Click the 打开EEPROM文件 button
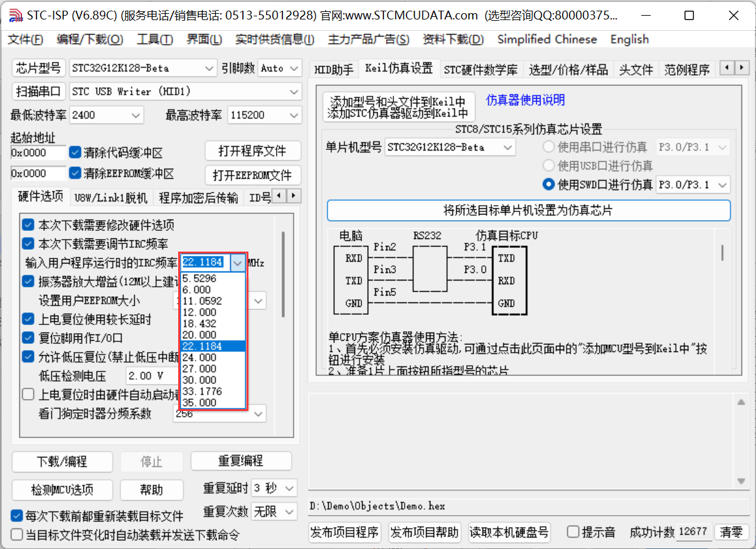756x549 pixels. (x=252, y=175)
